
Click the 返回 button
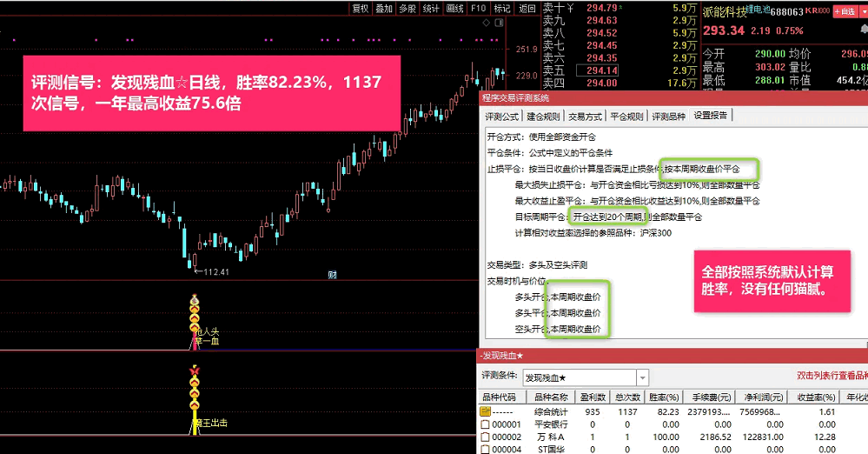527,9
